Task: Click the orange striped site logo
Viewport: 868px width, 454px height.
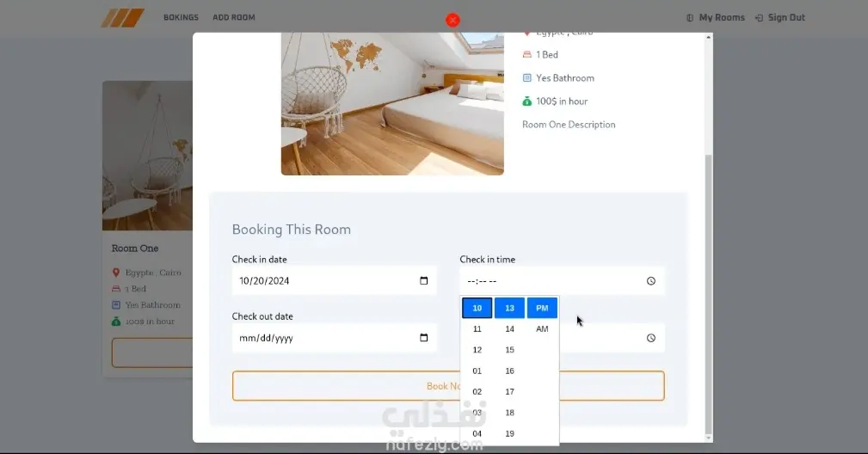Action: point(123,18)
